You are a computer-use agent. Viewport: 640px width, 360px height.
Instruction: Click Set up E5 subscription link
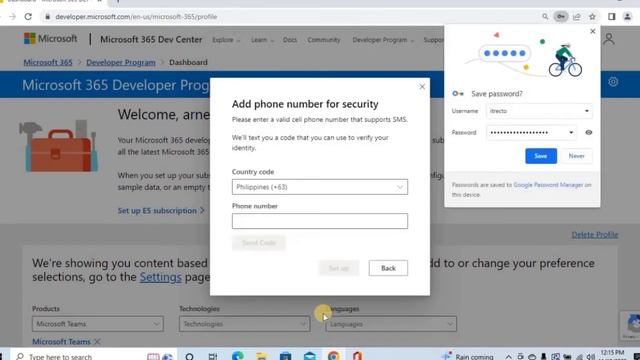pos(161,211)
